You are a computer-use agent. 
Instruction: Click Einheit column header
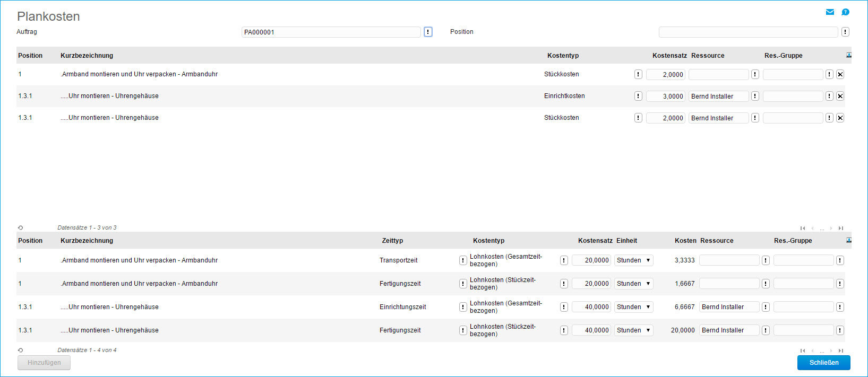[x=626, y=241]
